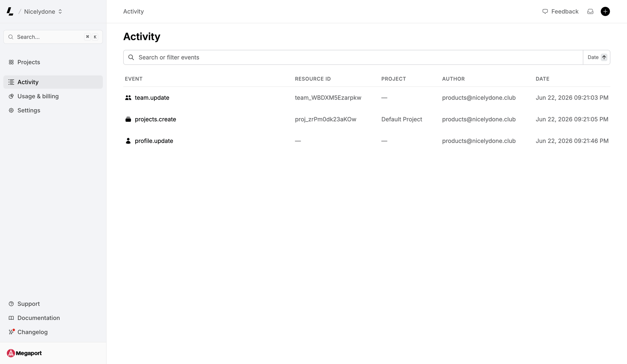
Task: Click the team.update event row
Action: [x=367, y=98]
